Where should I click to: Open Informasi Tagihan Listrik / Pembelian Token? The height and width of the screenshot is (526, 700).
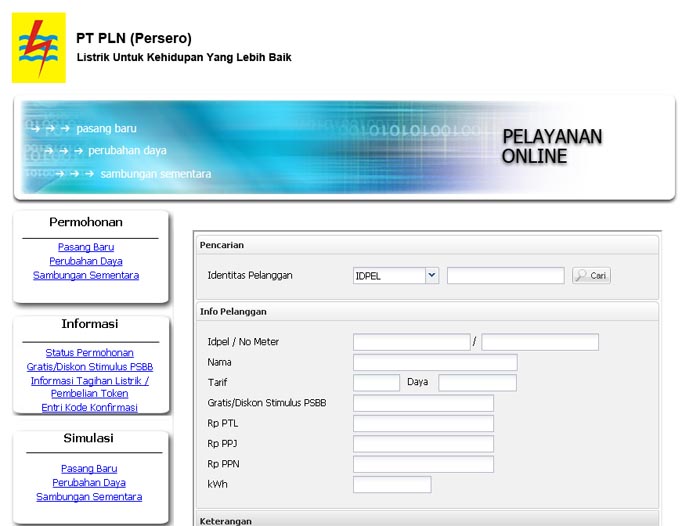tap(89, 387)
